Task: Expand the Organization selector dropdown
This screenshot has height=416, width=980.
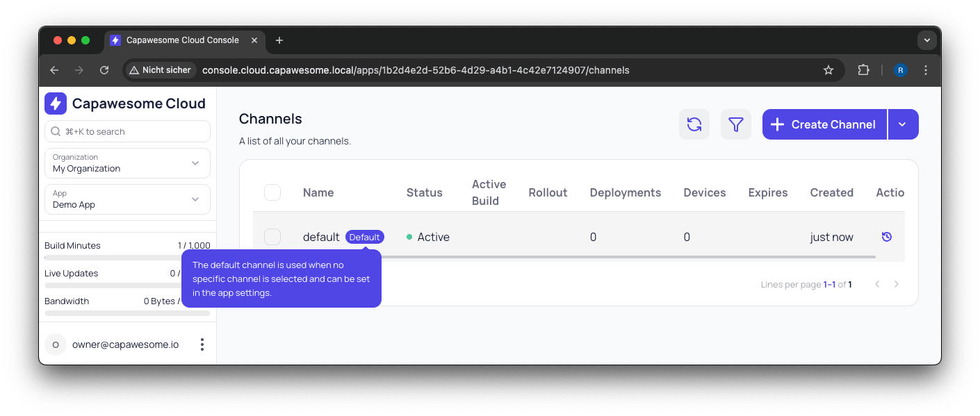Action: [127, 163]
